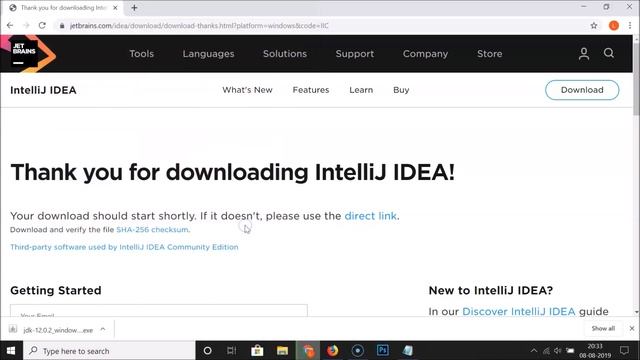Open the JetBrains account icon

tap(584, 53)
